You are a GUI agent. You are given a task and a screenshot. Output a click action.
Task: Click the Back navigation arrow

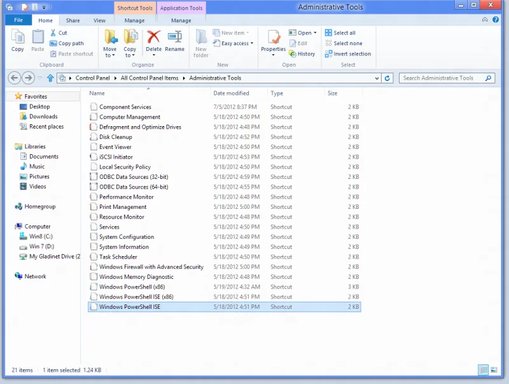[14, 78]
